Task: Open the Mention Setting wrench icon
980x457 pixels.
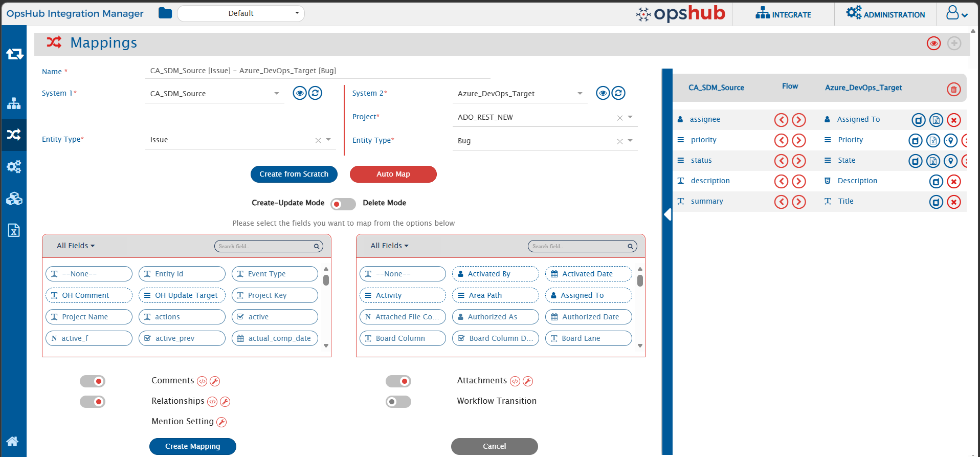Action: [221, 422]
